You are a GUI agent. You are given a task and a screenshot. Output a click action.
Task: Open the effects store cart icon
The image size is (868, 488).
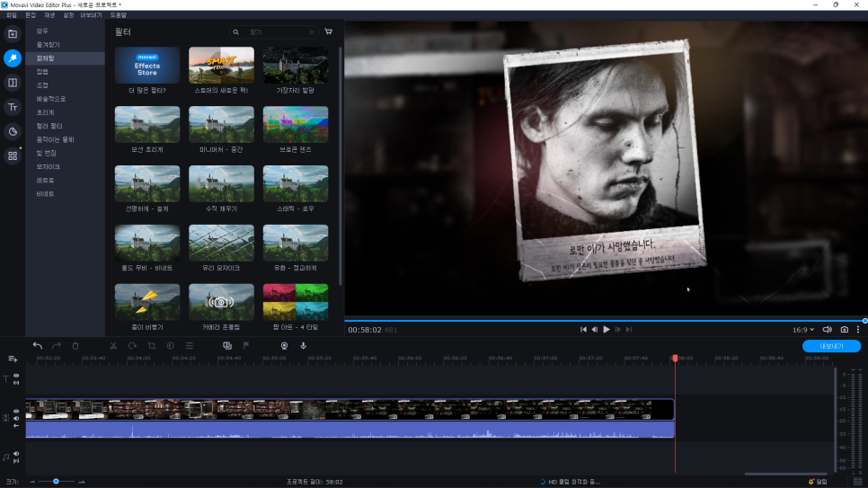point(328,32)
